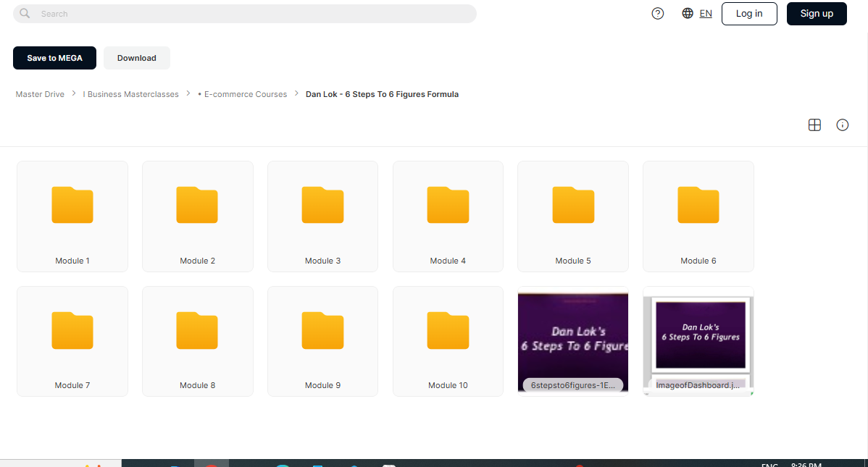868x467 pixels.
Task: Click the Save to MEGA button
Action: coord(55,58)
